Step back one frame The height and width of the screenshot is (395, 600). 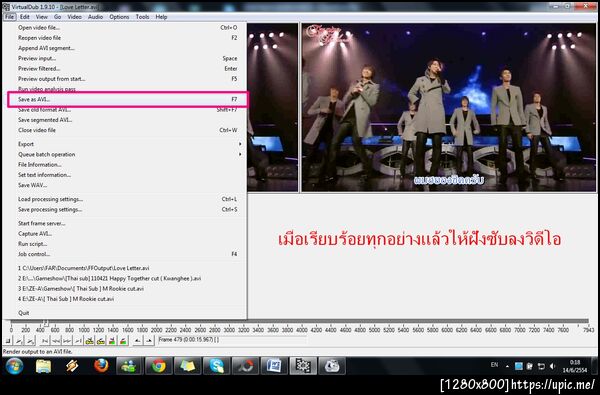click(x=56, y=341)
